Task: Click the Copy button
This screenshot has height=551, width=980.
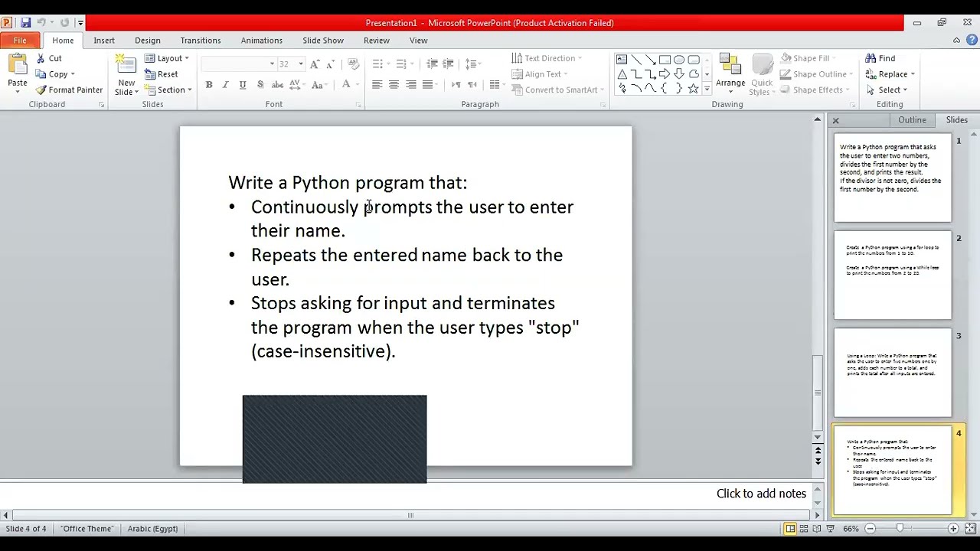Action: point(56,74)
